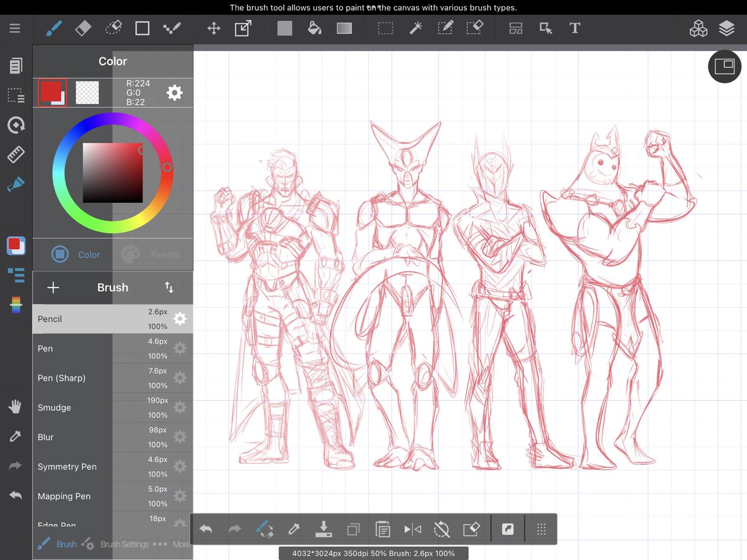Select the polyline curve tool
The width and height of the screenshot is (747, 560).
[172, 29]
